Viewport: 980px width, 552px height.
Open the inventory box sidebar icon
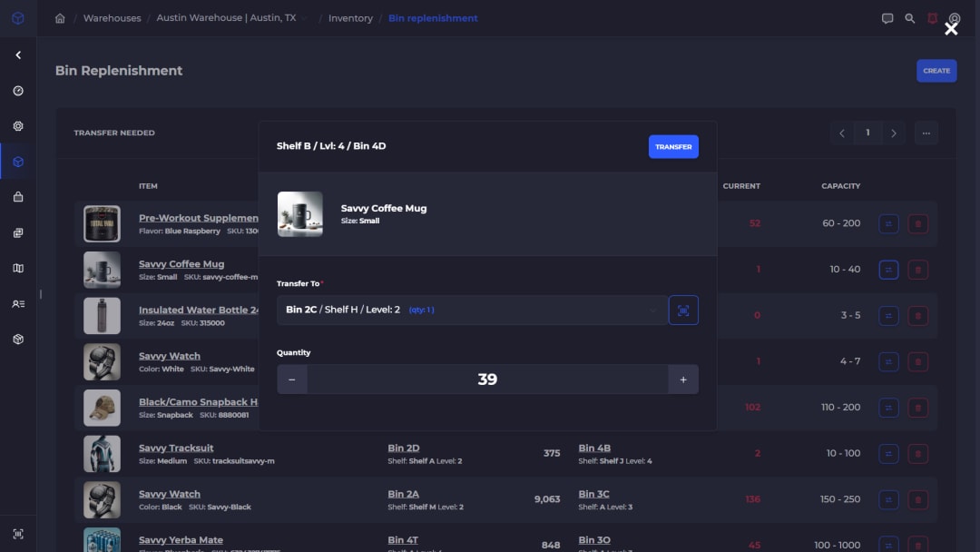coord(18,162)
